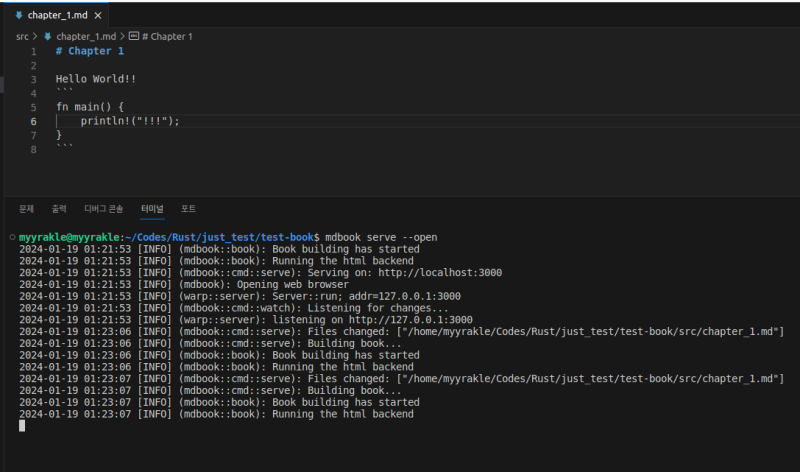800x472 pixels.
Task: Click the '# Chapter 1' heading in editor
Action: pyautogui.click(x=90, y=51)
